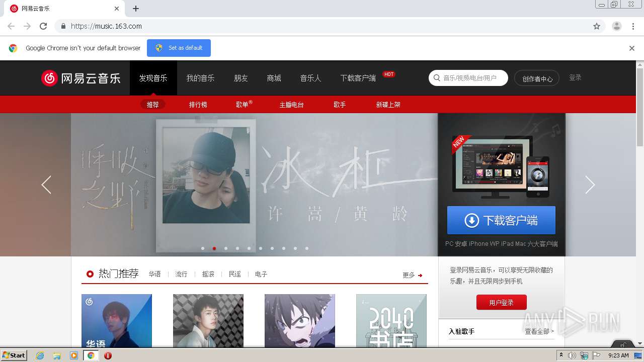
Task: Open the 发现音乐 top tab
Action: pos(153,78)
